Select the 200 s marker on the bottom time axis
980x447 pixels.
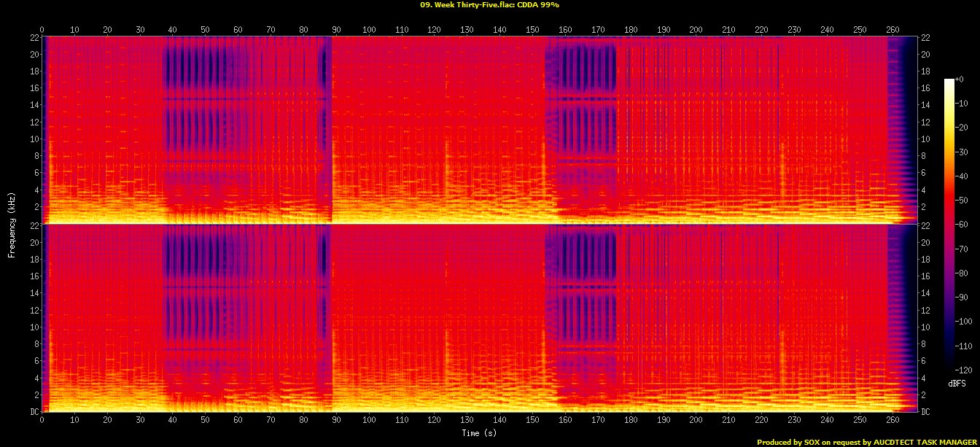(696, 420)
